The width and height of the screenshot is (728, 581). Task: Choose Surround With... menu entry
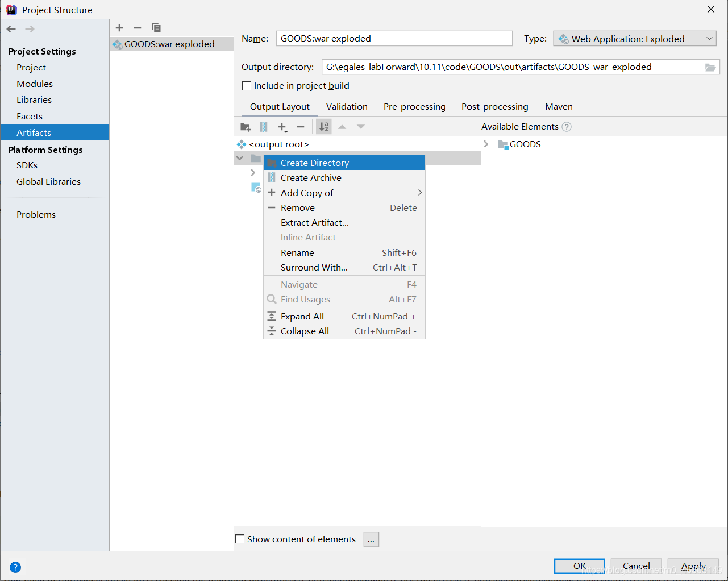[344, 267]
